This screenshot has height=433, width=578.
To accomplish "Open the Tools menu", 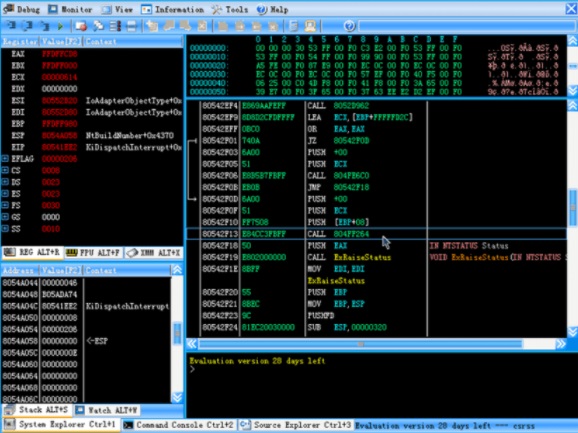I will pyautogui.click(x=230, y=9).
